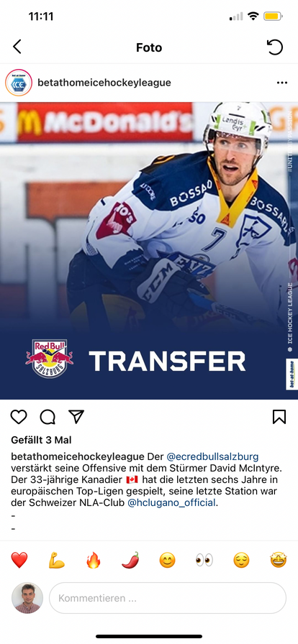Open comments via speech bubble icon
The width and height of the screenshot is (298, 644).
point(48,417)
